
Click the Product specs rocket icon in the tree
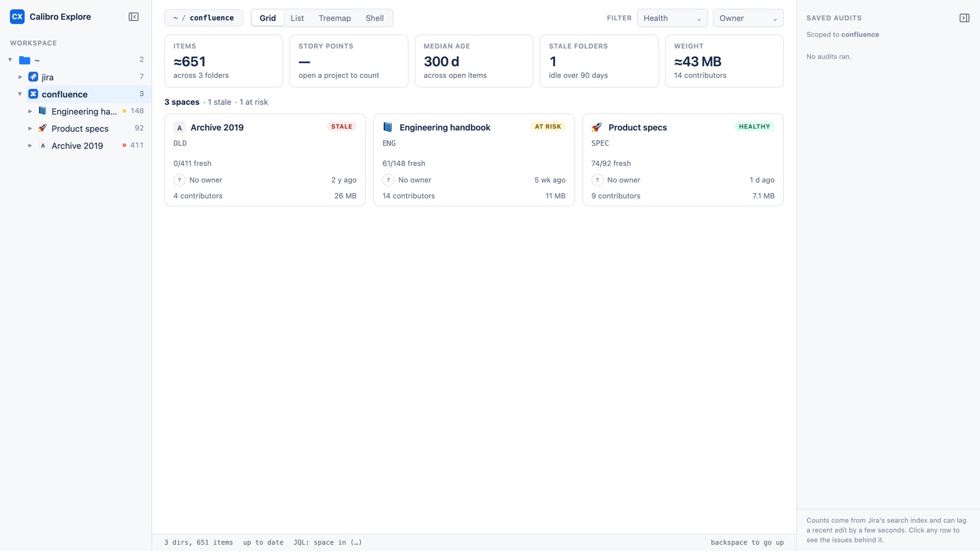pos(42,128)
